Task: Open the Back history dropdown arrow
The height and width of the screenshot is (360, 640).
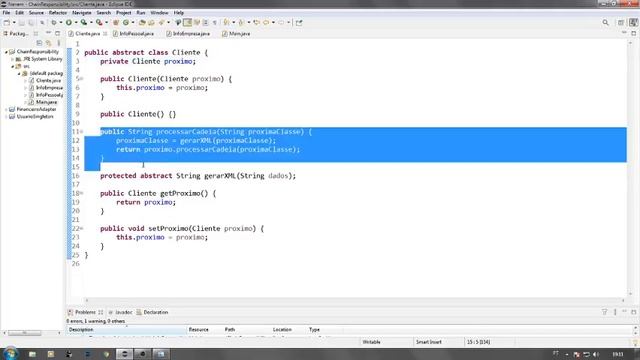Action: [x=273, y=22]
